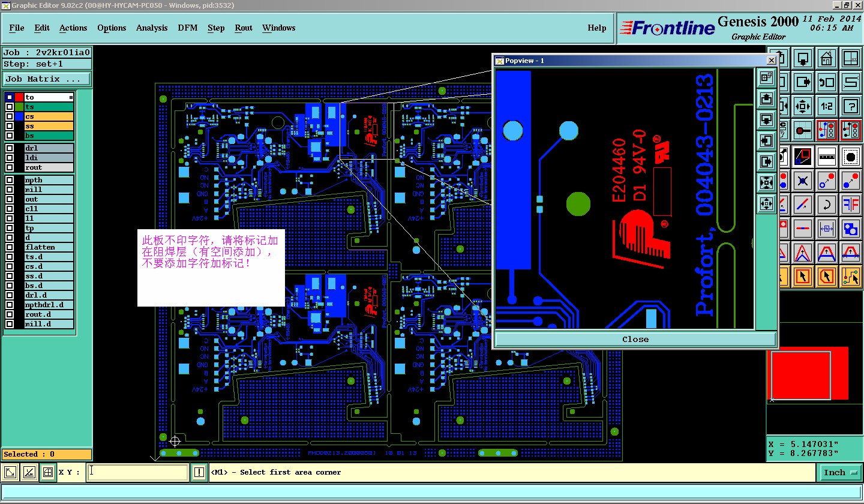Open the Help menu

pyautogui.click(x=597, y=28)
